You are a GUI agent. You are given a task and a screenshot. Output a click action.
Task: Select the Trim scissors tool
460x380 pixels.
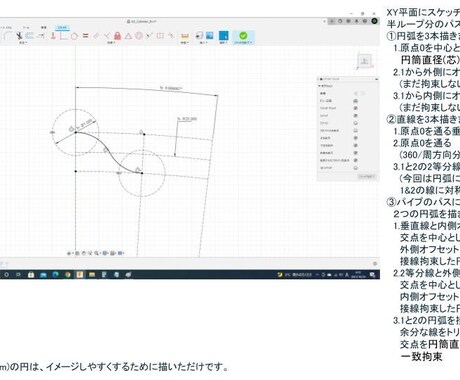20,36
